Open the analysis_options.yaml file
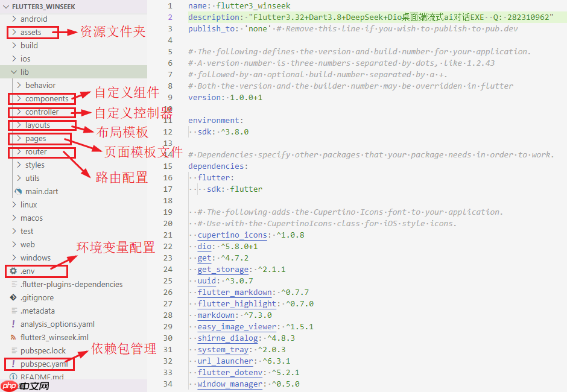567x392 pixels. [57, 324]
